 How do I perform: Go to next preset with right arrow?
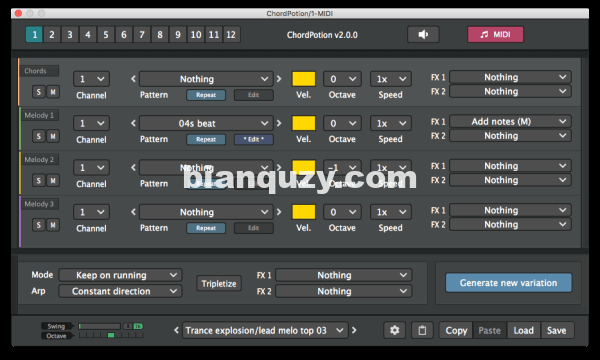pos(354,330)
